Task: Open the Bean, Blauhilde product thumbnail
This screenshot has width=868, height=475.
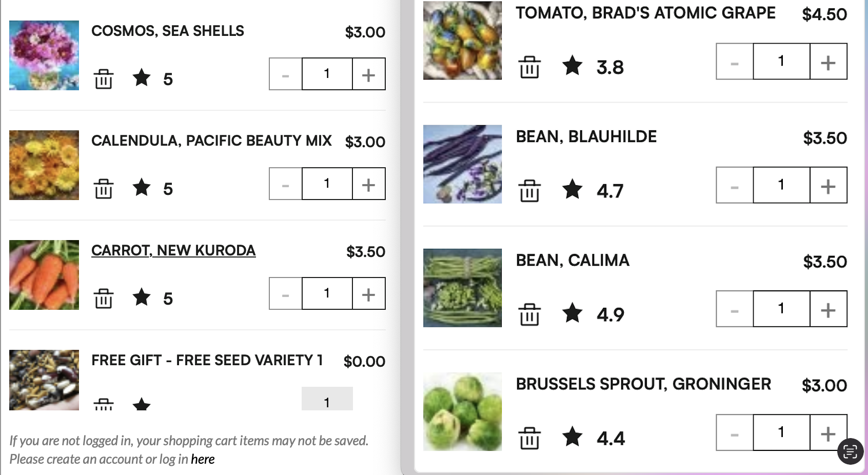Action: coord(462,164)
